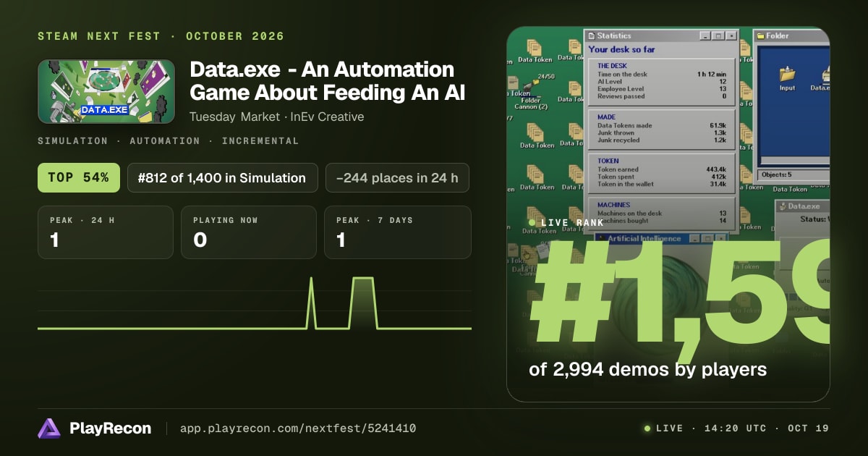Viewport: 868px width, 456px height.
Task: Click the 'Data Tokens made' row
Action: (x=662, y=125)
